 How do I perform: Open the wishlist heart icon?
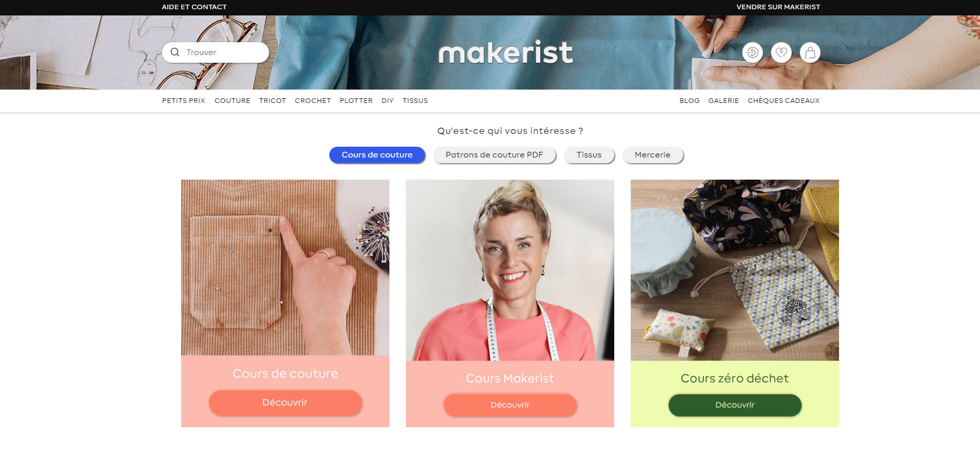tap(781, 53)
